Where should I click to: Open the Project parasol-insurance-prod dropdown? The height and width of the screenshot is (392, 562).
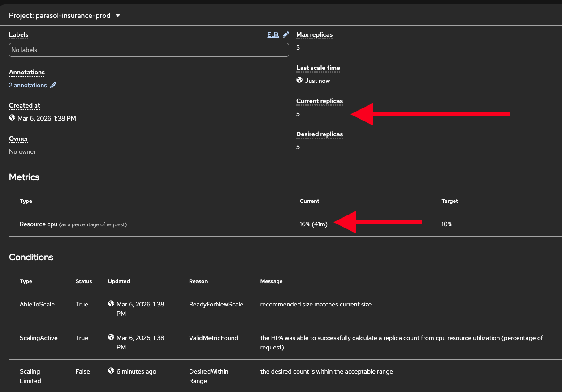(65, 15)
